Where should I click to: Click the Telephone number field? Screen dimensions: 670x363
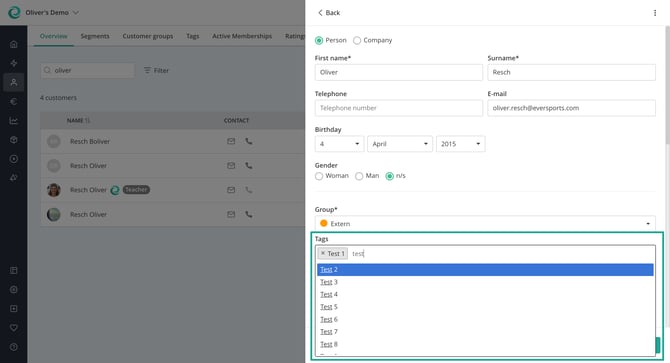click(399, 108)
